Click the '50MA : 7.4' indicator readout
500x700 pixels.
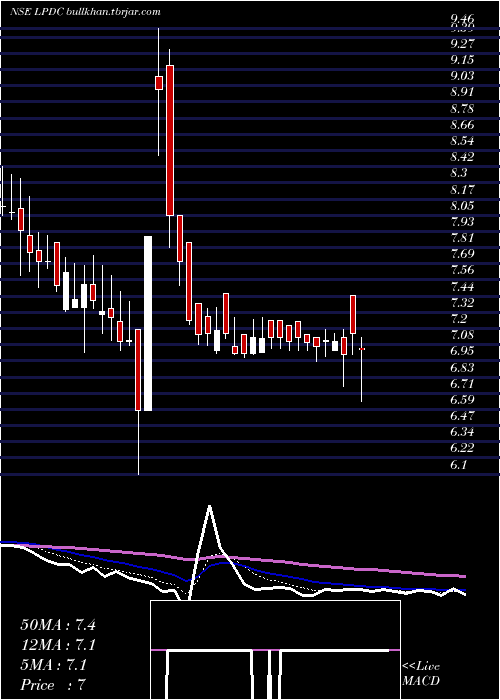click(x=58, y=625)
